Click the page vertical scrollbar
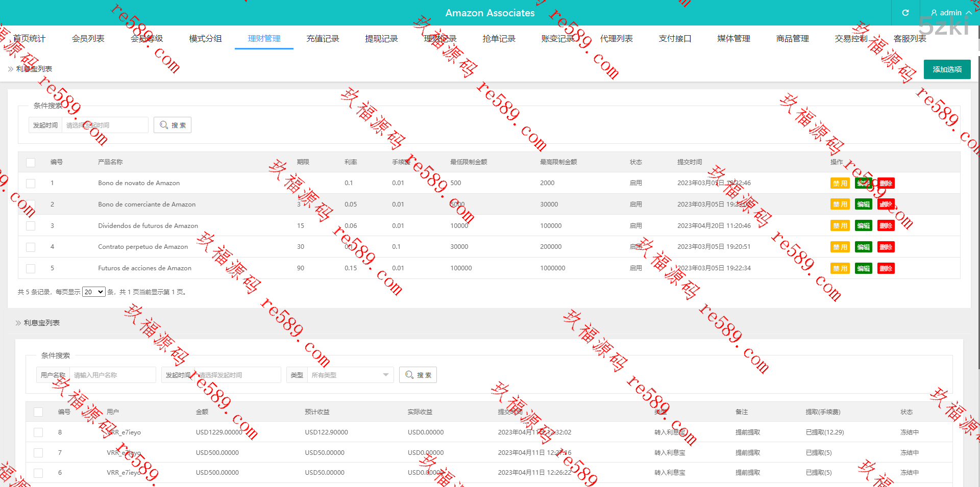The width and height of the screenshot is (980, 487). [978, 204]
